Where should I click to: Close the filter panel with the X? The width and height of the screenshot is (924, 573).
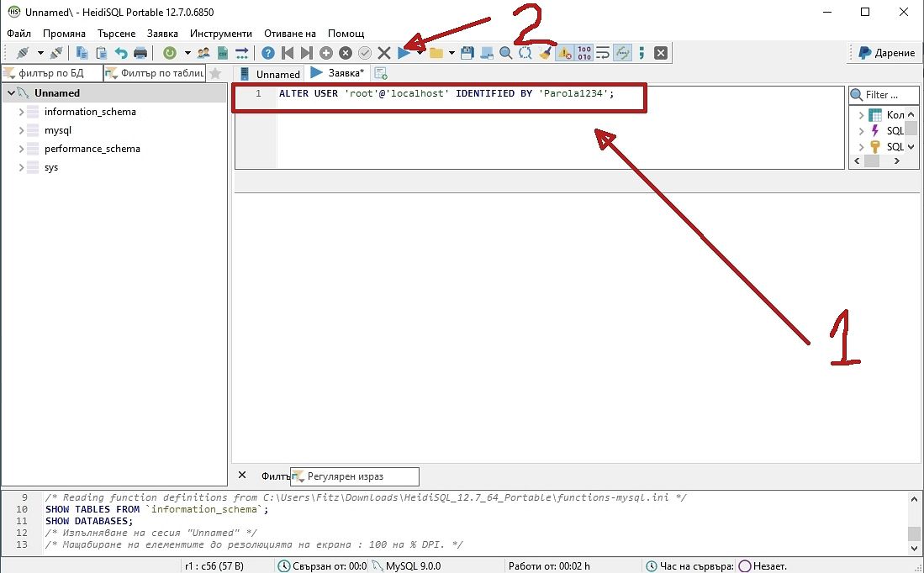242,475
